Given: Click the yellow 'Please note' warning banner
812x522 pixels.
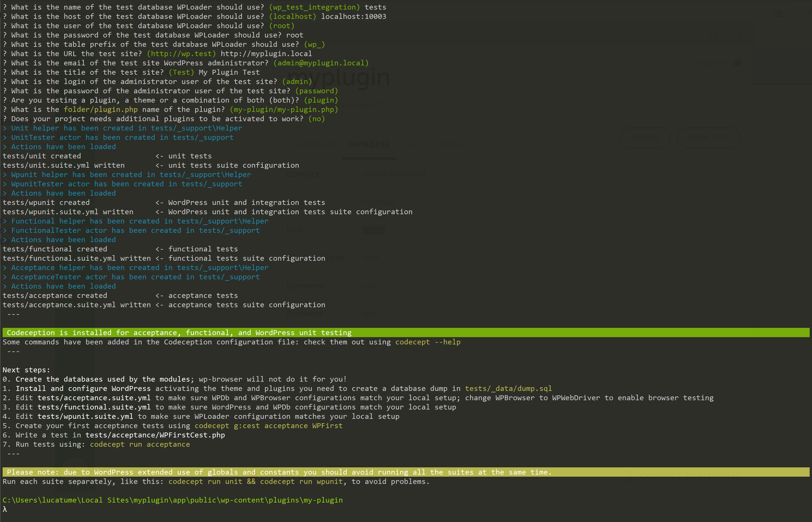Looking at the screenshot, I should tap(406, 472).
